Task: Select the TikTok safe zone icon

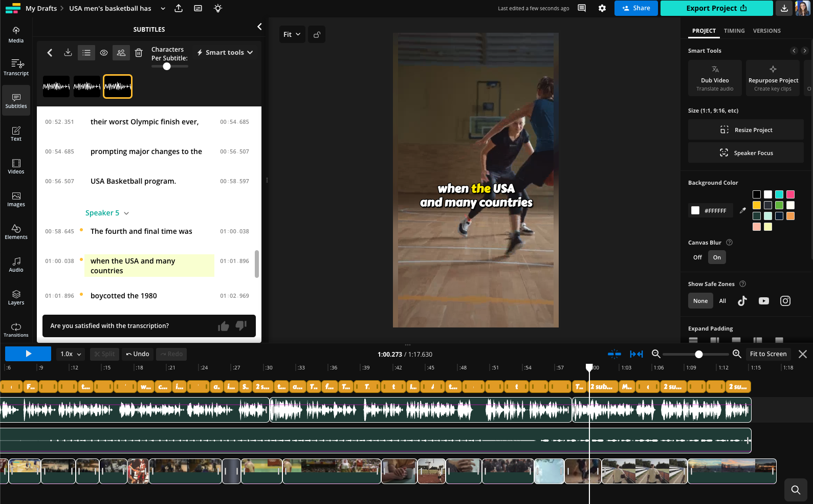Action: click(742, 301)
